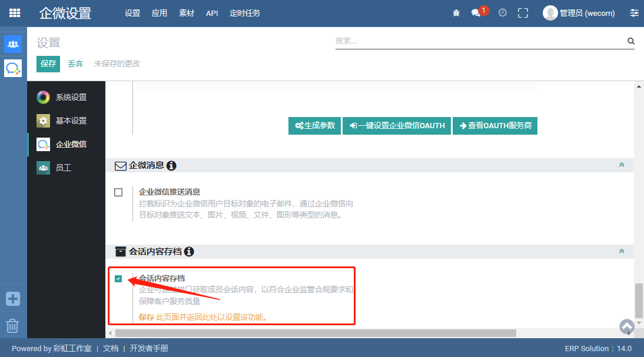Screen dimensions: 644x357
Task: Collapse the 企微消息 section chevron
Action: 622,165
